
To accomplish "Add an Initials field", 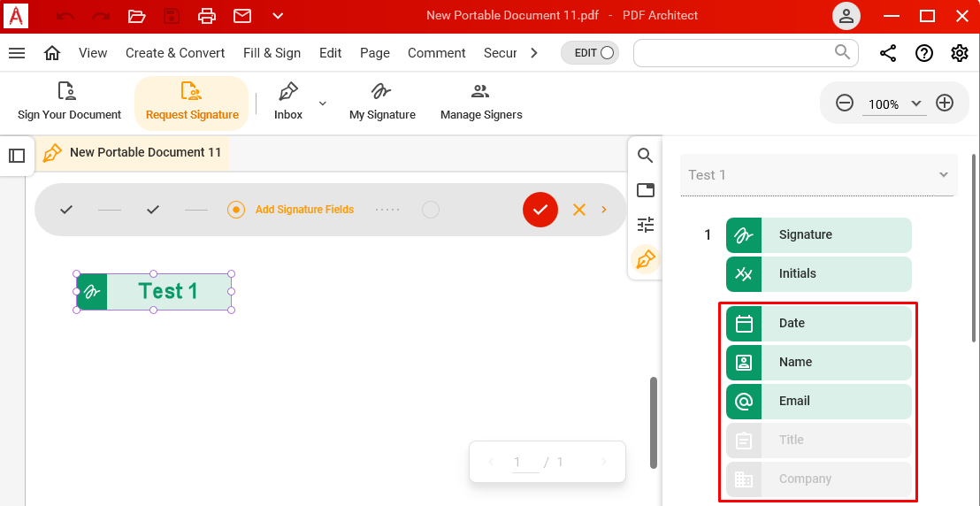I will point(819,274).
